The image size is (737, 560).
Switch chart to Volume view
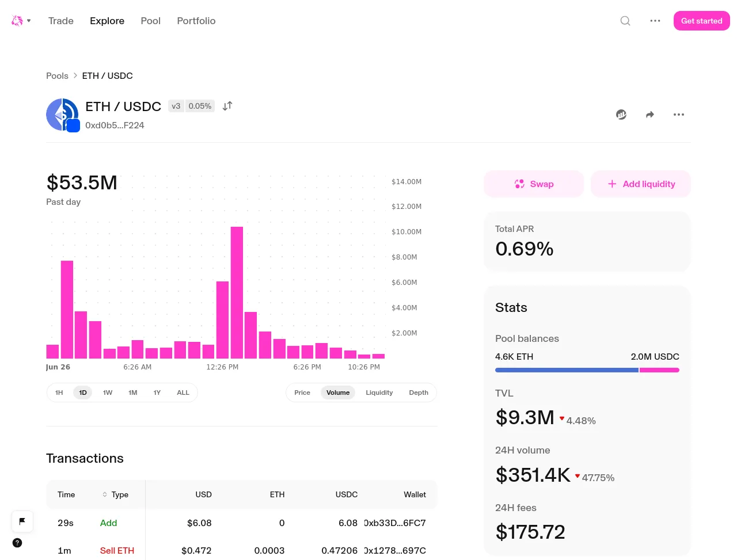(x=338, y=393)
